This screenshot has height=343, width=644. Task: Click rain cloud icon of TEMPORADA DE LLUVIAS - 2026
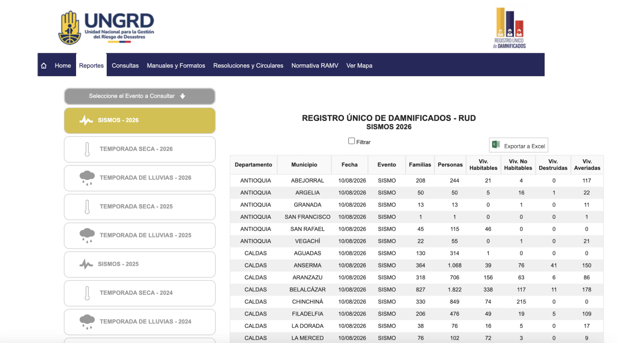click(x=87, y=178)
